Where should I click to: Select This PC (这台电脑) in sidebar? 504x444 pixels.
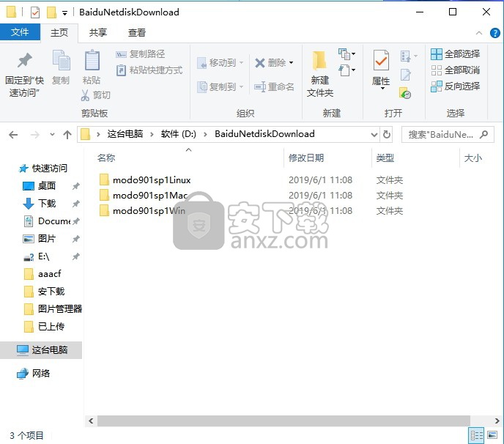tap(41, 349)
